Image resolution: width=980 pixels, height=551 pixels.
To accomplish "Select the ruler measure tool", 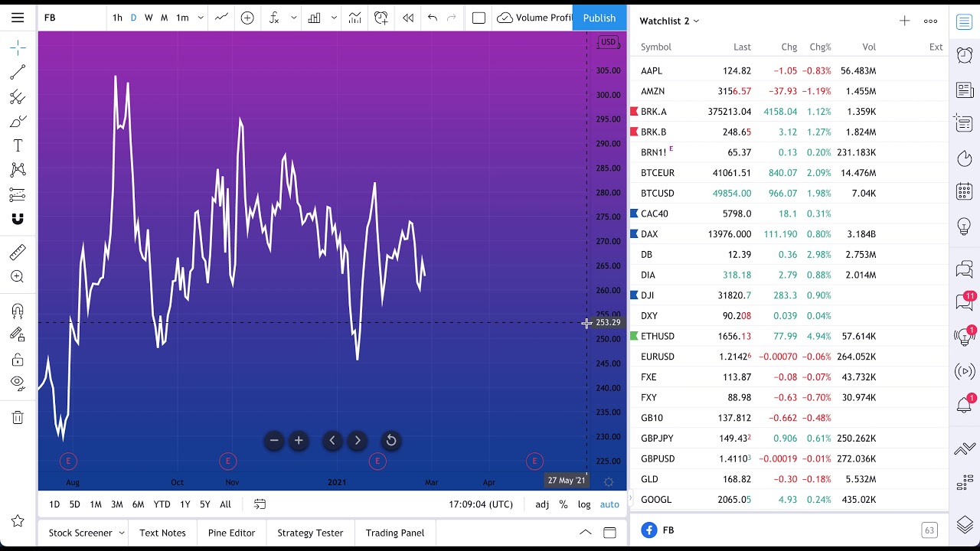I will 18,252.
